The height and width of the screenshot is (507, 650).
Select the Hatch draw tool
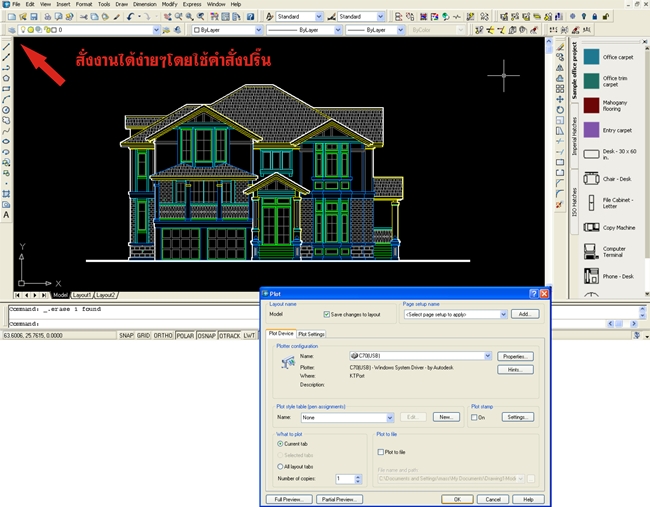pyautogui.click(x=6, y=194)
